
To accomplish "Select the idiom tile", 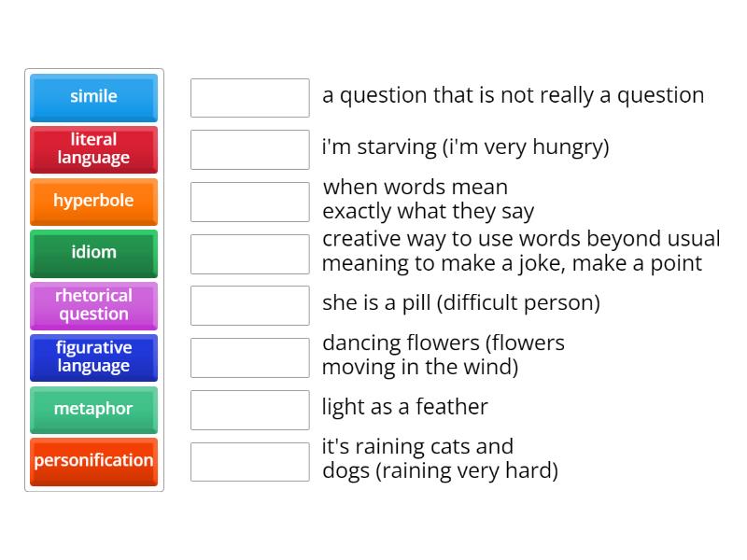I will [93, 253].
